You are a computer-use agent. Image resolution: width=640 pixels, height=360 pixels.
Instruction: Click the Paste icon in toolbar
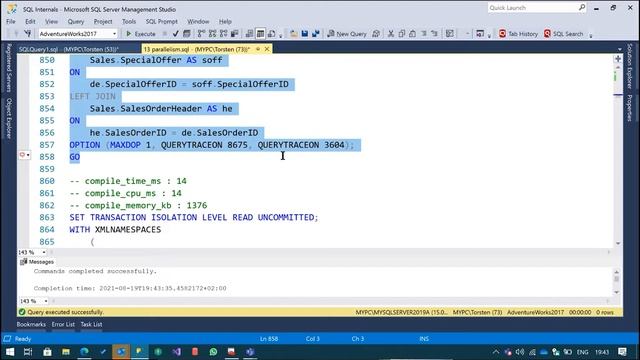[x=413, y=34]
